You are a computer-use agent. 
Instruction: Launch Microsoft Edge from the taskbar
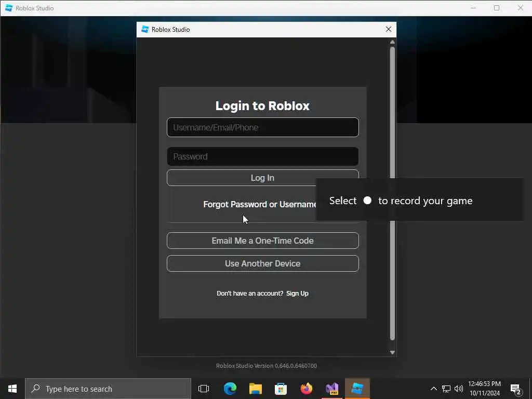pos(230,389)
